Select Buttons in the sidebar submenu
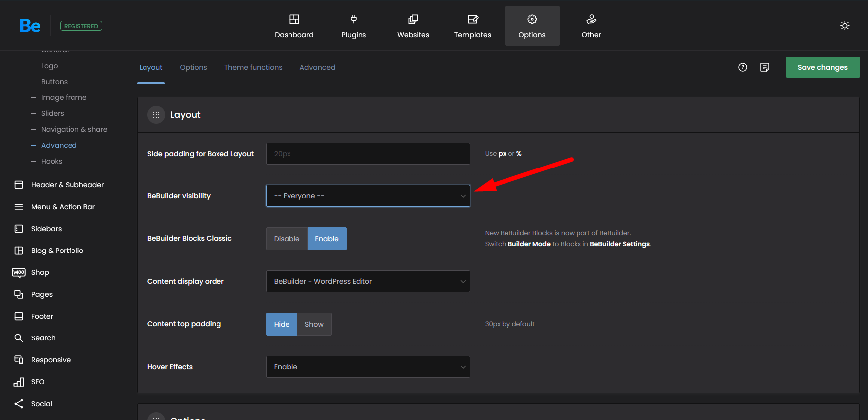The image size is (868, 420). (54, 82)
